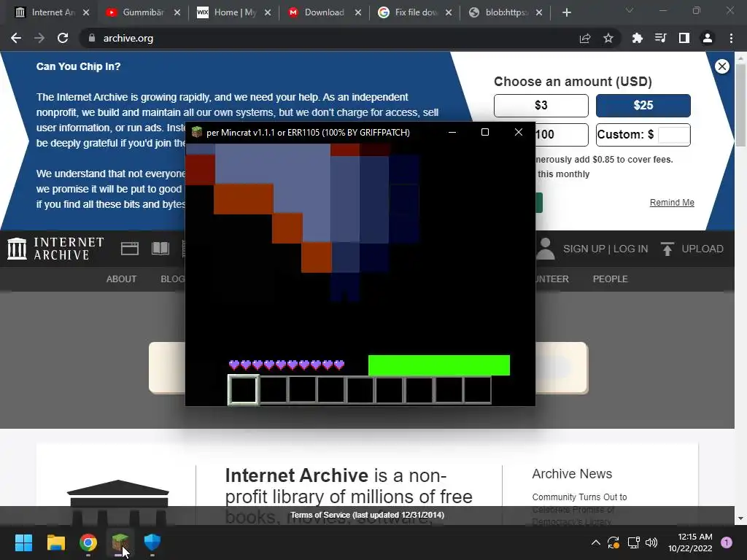Open the Internet Archive logo home link
The height and width of the screenshot is (560, 747).
pos(55,249)
